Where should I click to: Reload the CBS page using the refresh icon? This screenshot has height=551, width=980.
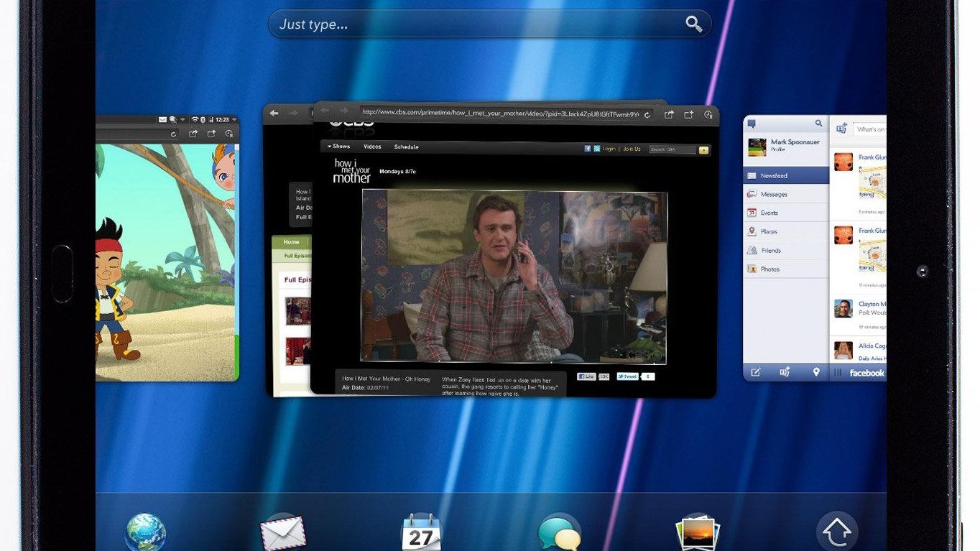coord(646,115)
